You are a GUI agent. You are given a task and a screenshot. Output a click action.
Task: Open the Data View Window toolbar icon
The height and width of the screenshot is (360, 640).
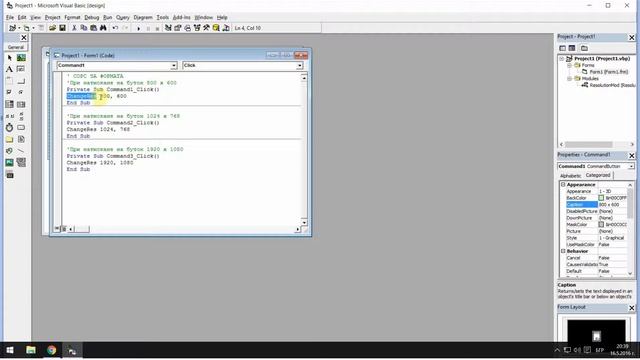point(216,28)
